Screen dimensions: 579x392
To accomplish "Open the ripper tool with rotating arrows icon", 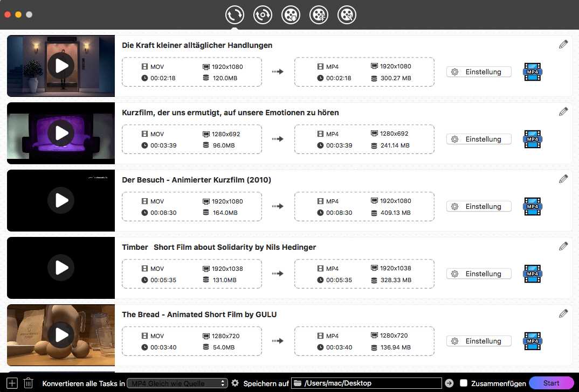I will coord(263,15).
